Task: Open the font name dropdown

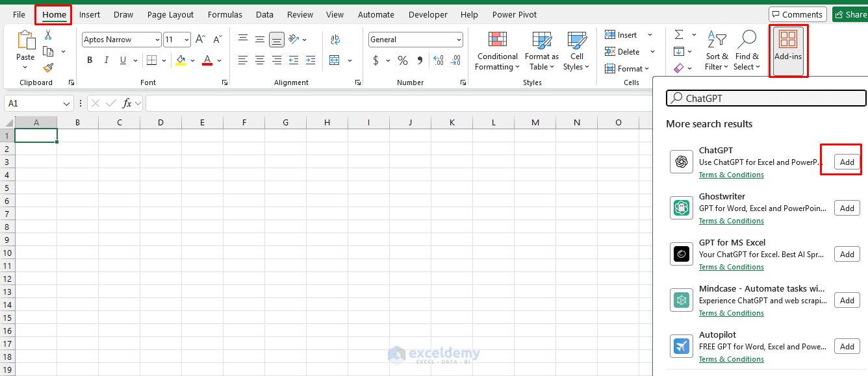Action: 157,40
